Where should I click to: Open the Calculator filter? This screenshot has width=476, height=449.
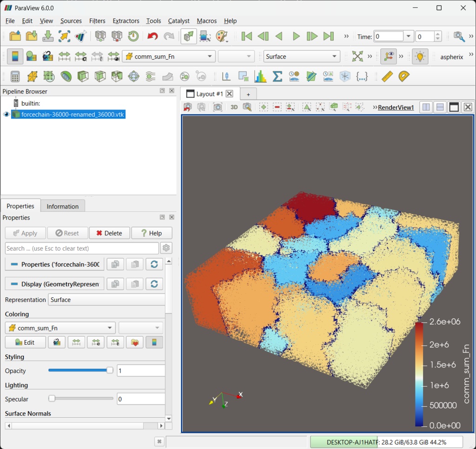tap(15, 76)
